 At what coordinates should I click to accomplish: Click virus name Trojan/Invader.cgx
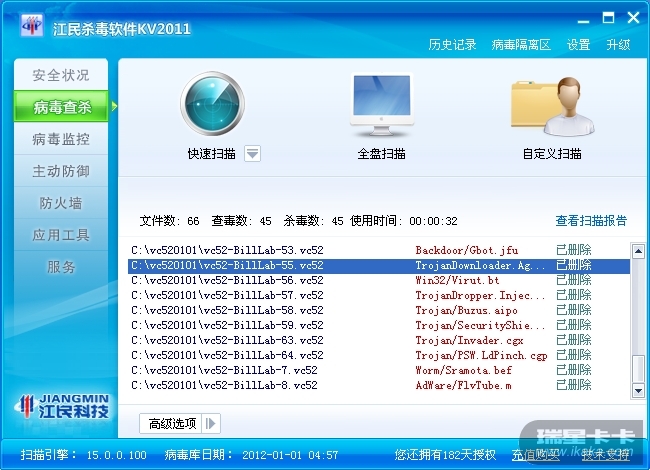tap(469, 340)
